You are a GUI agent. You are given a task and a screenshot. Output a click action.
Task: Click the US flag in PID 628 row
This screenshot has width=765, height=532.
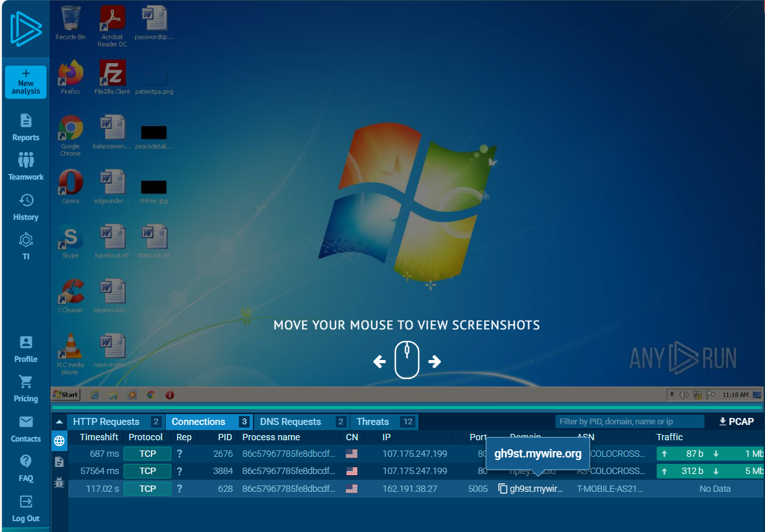click(x=352, y=489)
